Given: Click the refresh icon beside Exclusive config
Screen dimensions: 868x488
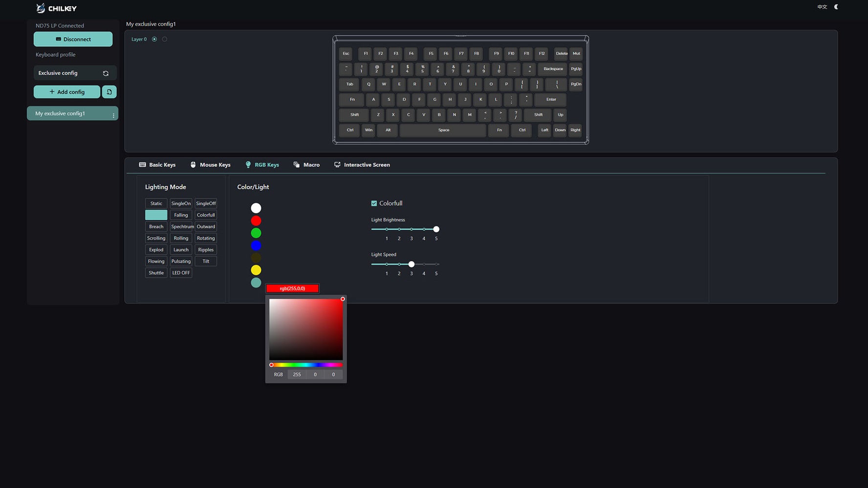Looking at the screenshot, I should [106, 73].
